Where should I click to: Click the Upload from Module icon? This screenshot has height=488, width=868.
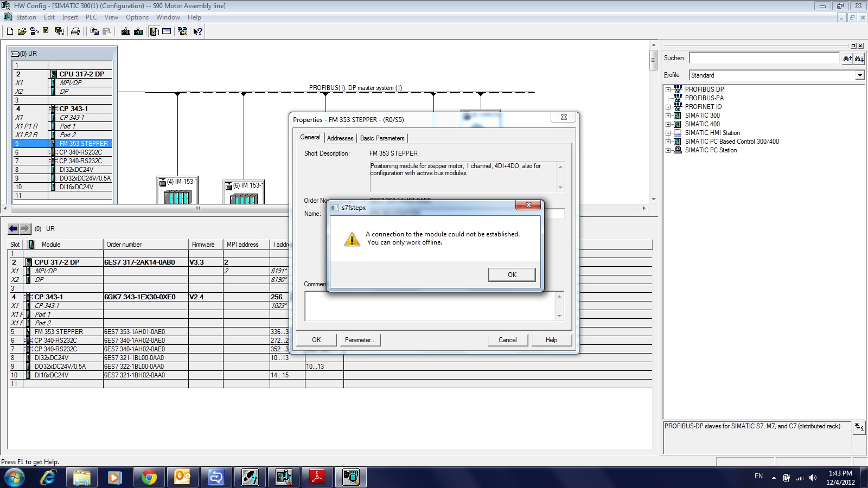pyautogui.click(x=138, y=31)
